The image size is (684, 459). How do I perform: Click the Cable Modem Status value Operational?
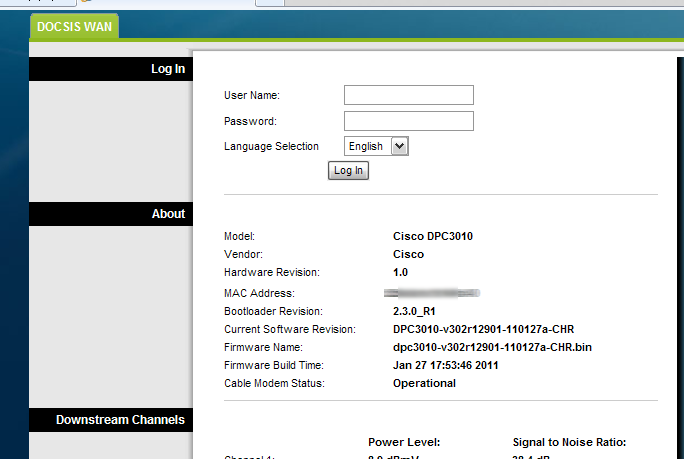(x=424, y=383)
